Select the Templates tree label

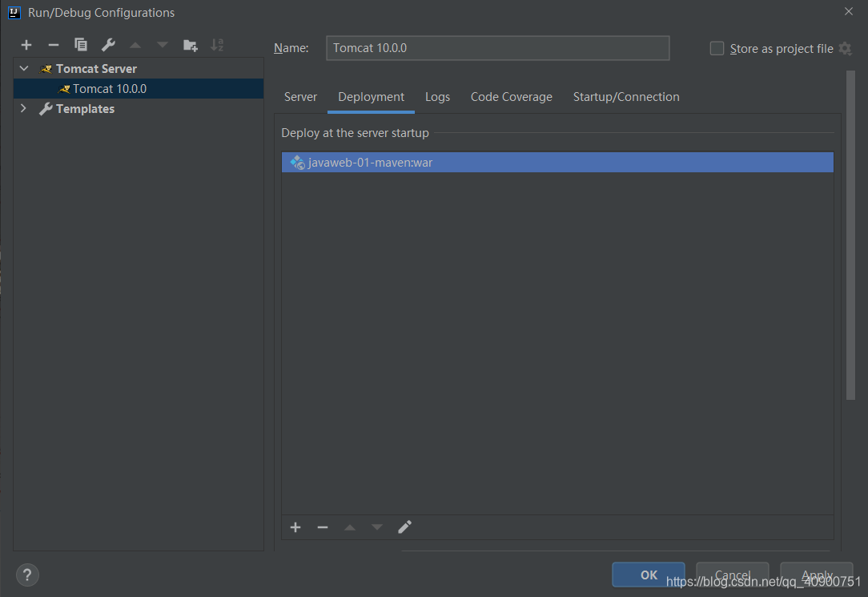pyautogui.click(x=85, y=109)
